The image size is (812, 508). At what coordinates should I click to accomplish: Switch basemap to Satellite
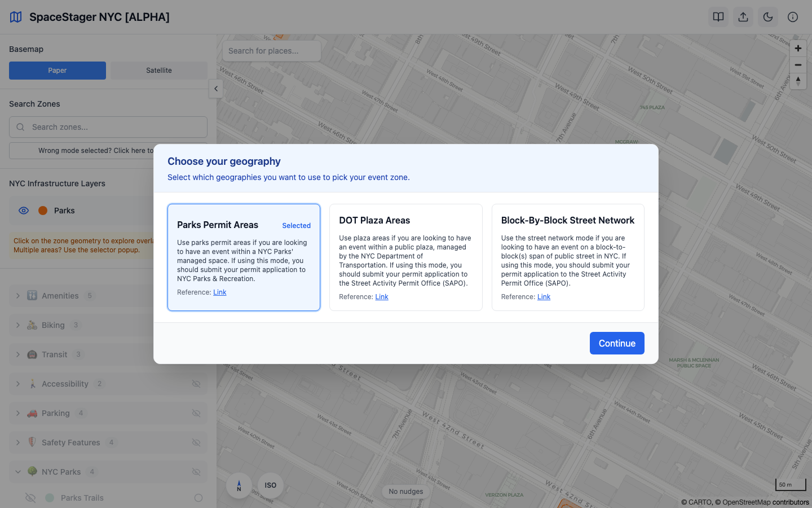[158, 70]
